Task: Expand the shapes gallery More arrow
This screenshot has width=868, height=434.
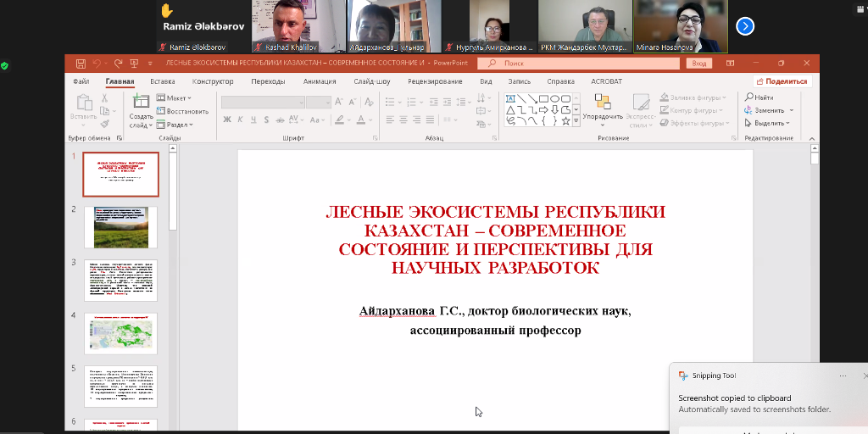Action: (x=576, y=120)
